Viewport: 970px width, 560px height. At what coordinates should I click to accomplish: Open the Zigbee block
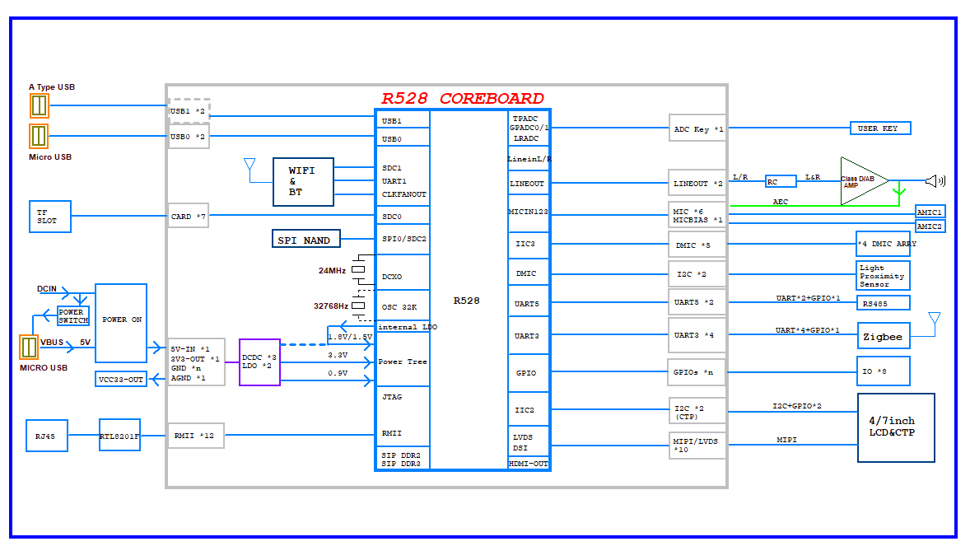pyautogui.click(x=883, y=336)
